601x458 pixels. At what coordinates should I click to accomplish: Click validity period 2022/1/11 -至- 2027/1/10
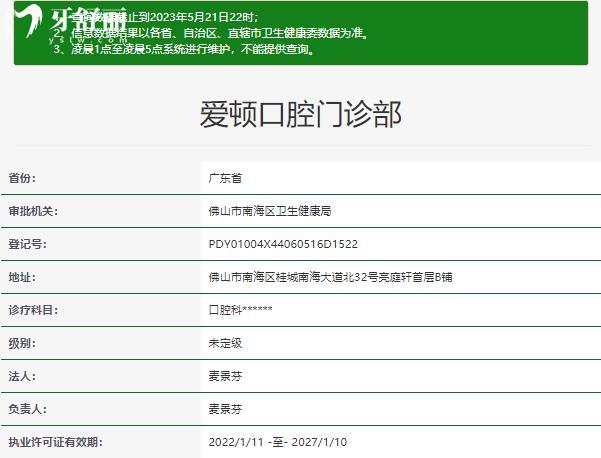(x=278, y=442)
